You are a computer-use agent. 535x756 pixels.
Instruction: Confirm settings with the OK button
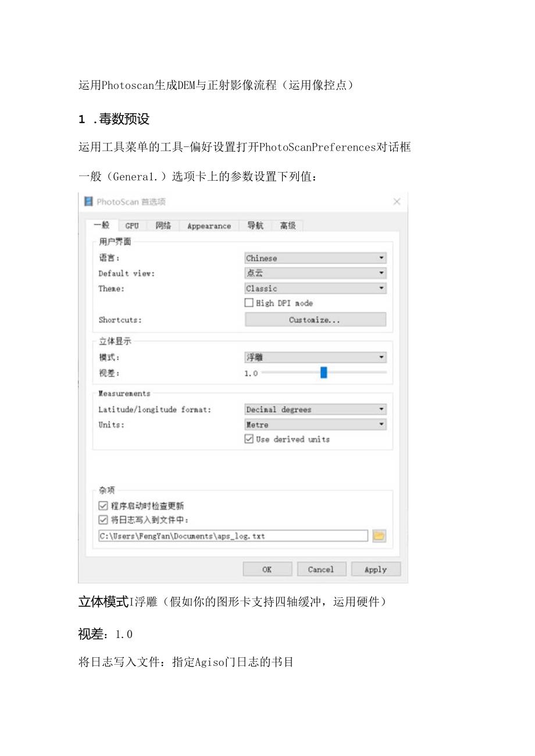(x=267, y=569)
